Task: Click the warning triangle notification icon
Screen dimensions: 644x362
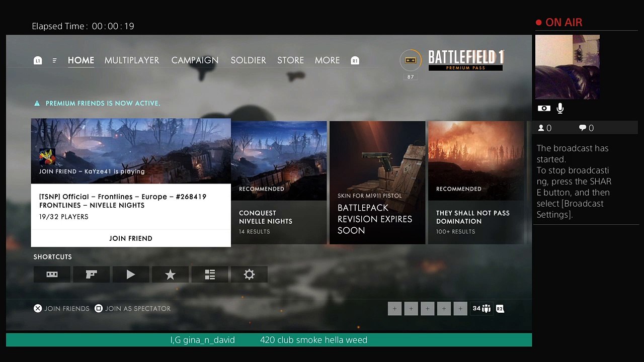Action: pos(37,103)
